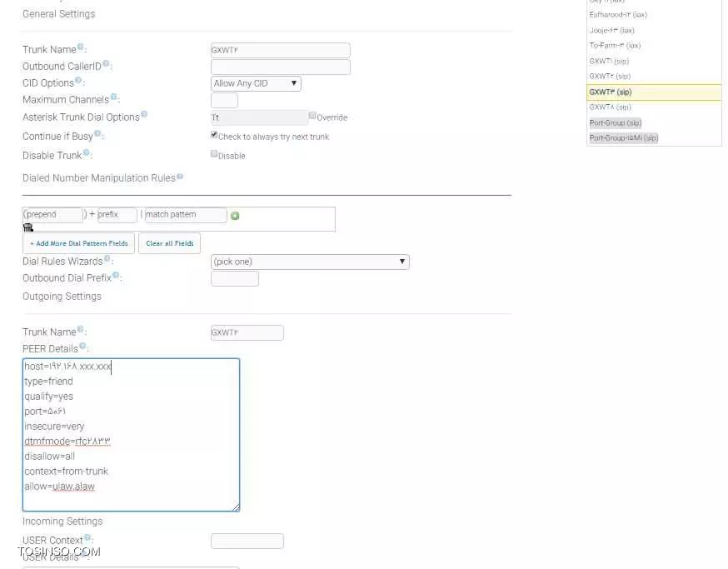Click the PEER Details textarea resize handle
Screen dimensions: 728x569
tap(236, 507)
